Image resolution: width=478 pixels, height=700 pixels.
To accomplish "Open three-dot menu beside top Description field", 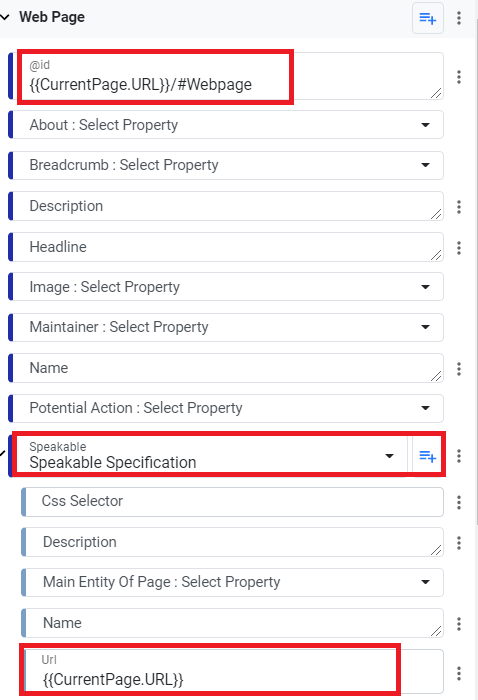I will 459,207.
